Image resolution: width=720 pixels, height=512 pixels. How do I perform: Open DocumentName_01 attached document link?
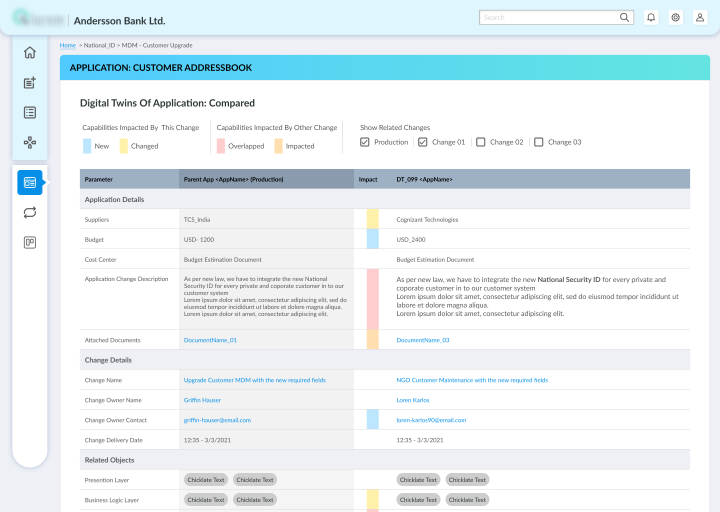tap(210, 340)
